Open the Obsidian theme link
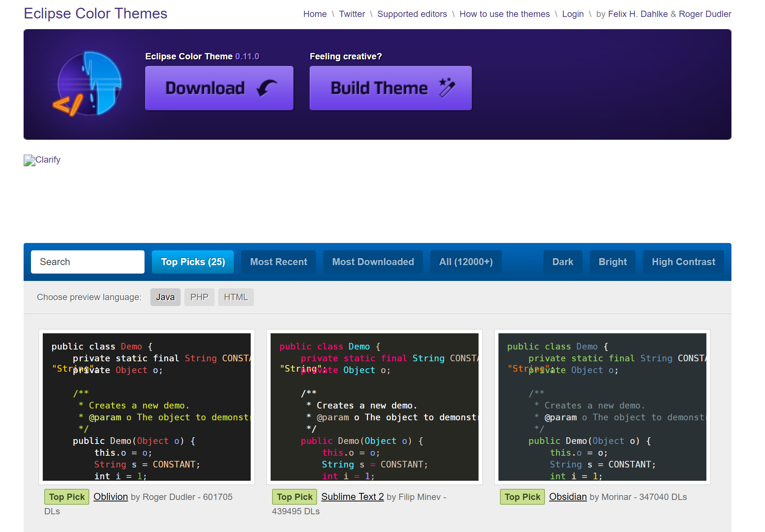765x532 pixels. point(568,497)
